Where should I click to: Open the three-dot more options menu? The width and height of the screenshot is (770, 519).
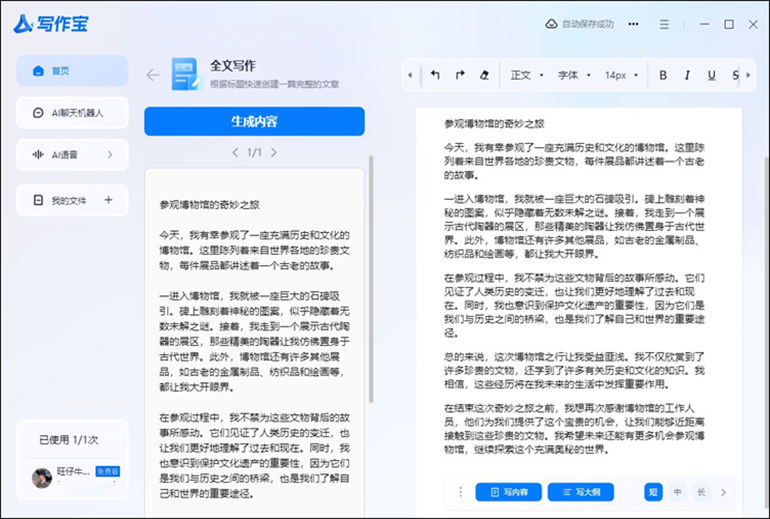[633, 24]
